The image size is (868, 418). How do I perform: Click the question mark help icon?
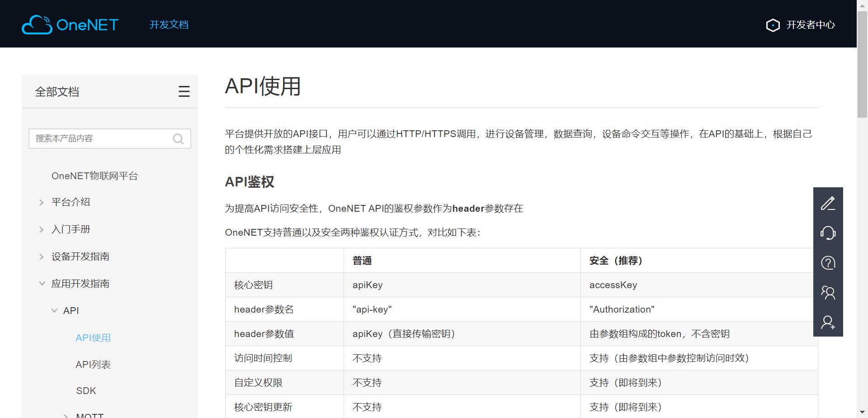pos(828,262)
